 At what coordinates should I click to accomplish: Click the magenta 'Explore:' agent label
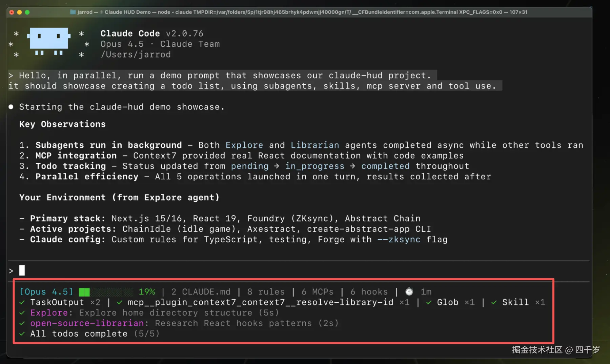click(52, 313)
